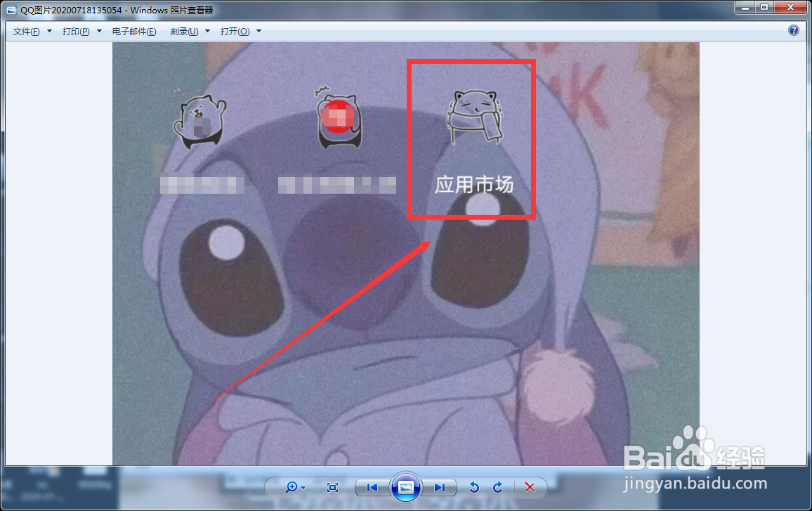812x511 pixels.
Task: Expand the 打印 dropdown arrow
Action: (100, 32)
